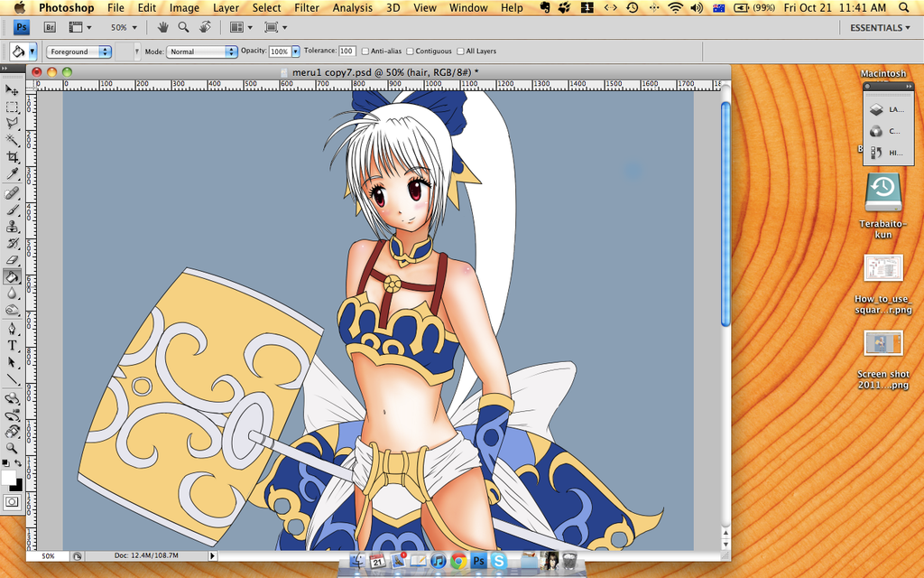Open the Channels collapsed panel button
This screenshot has width=924, height=578.
887,131
